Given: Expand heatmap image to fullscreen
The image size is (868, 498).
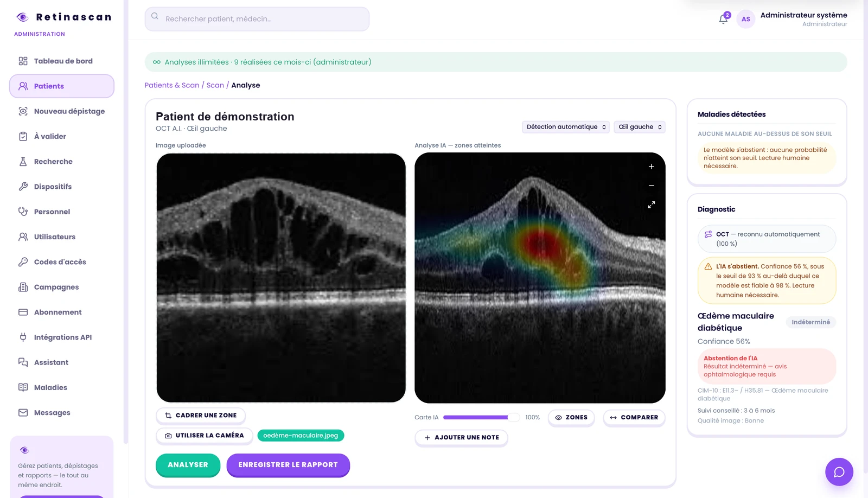Looking at the screenshot, I should pos(651,205).
